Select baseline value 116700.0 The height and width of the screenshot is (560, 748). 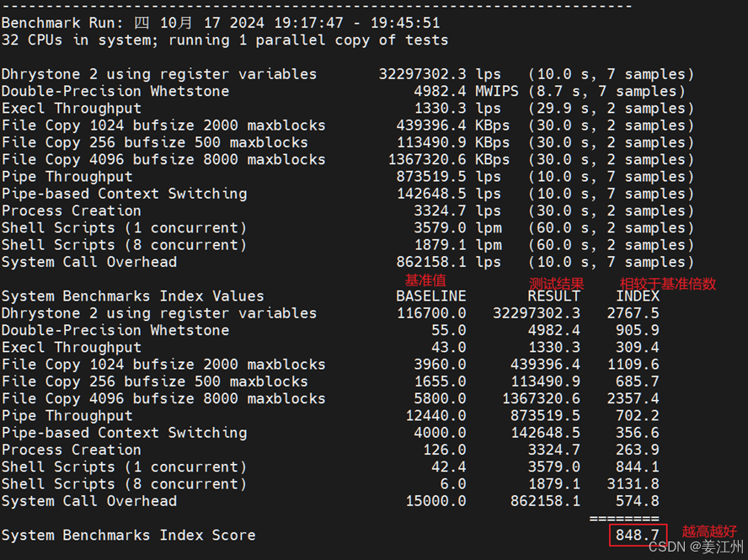point(431,314)
